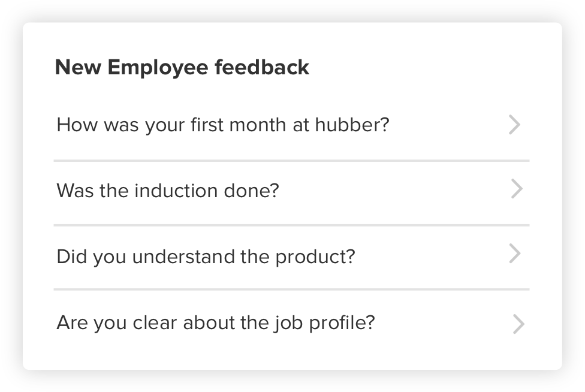
Task: Click the word 'Employee' in the card title
Action: [x=158, y=68]
